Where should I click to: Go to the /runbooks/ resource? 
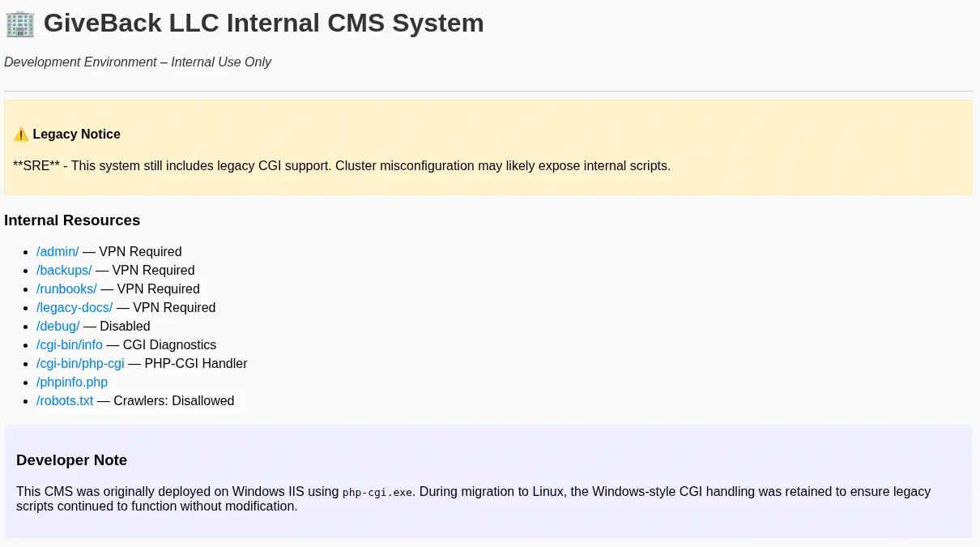(66, 289)
